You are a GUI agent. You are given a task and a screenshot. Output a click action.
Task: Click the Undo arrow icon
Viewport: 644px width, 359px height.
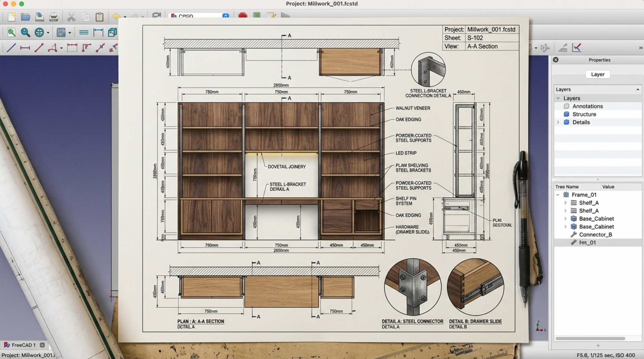pos(116,16)
